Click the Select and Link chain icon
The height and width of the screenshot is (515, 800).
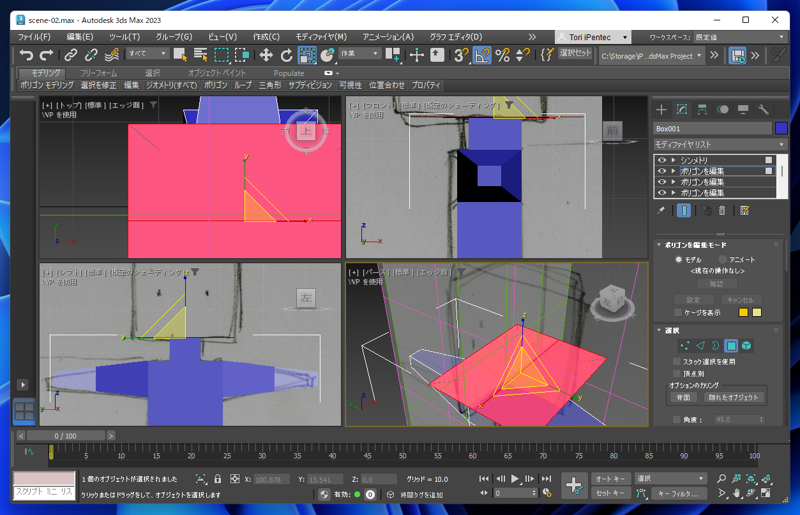pyautogui.click(x=70, y=55)
